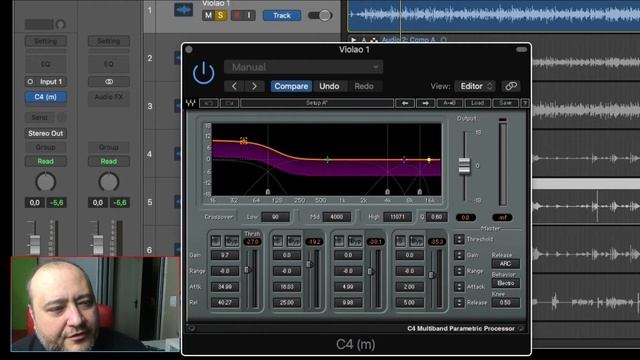Solo the third band in C4
Screen dimensions: 640x360
click(339, 241)
